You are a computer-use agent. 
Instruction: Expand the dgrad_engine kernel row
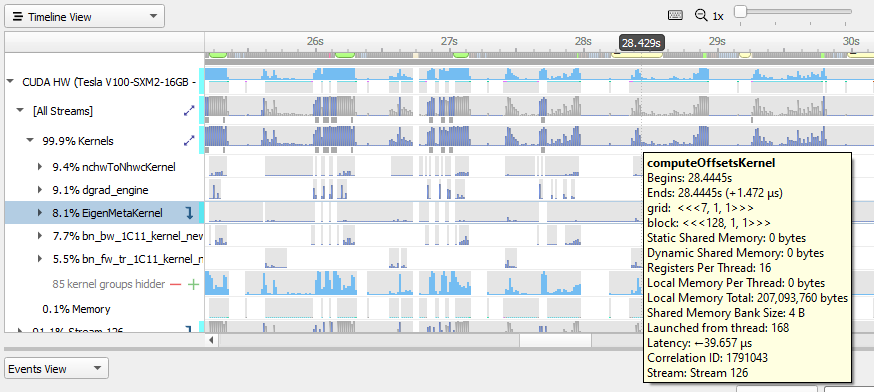[x=40, y=190]
